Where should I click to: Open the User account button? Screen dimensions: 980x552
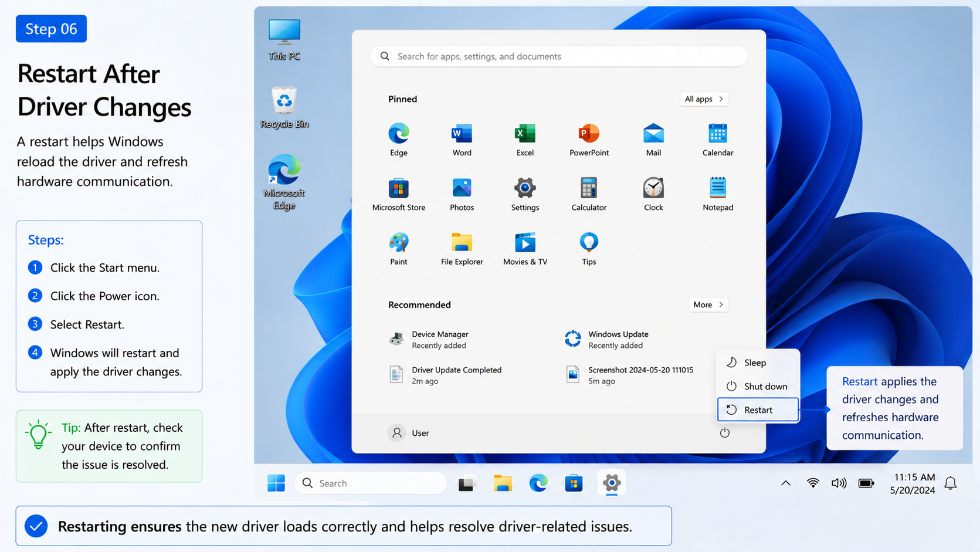pyautogui.click(x=409, y=433)
